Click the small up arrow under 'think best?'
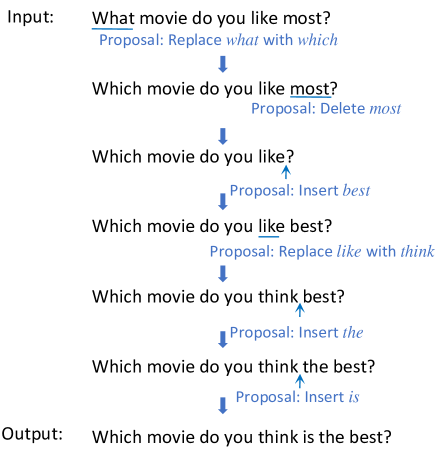436x453 pixels. pyautogui.click(x=300, y=310)
